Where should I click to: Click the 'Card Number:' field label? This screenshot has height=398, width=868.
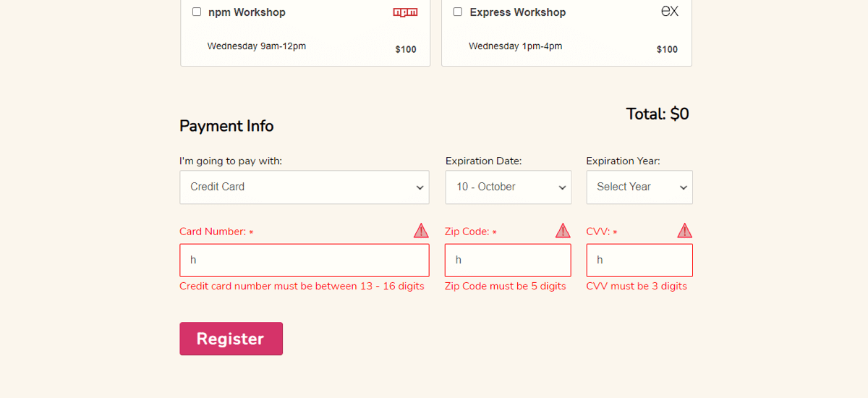point(213,232)
